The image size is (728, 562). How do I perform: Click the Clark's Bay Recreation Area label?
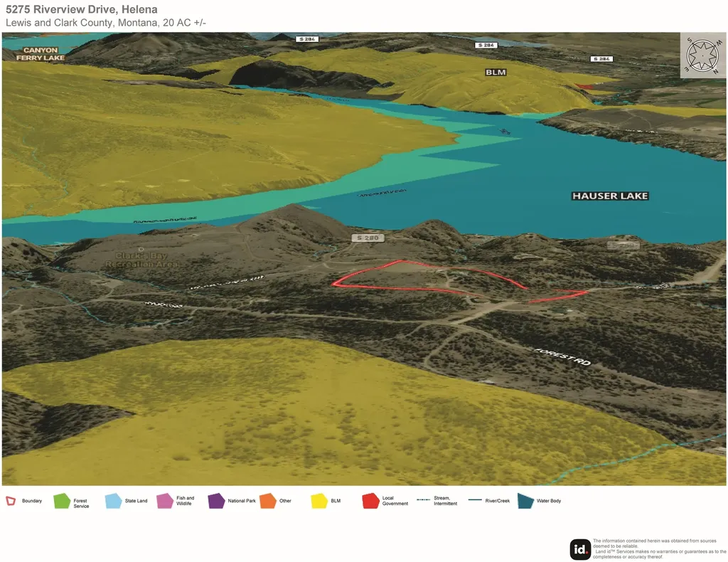[141, 260]
